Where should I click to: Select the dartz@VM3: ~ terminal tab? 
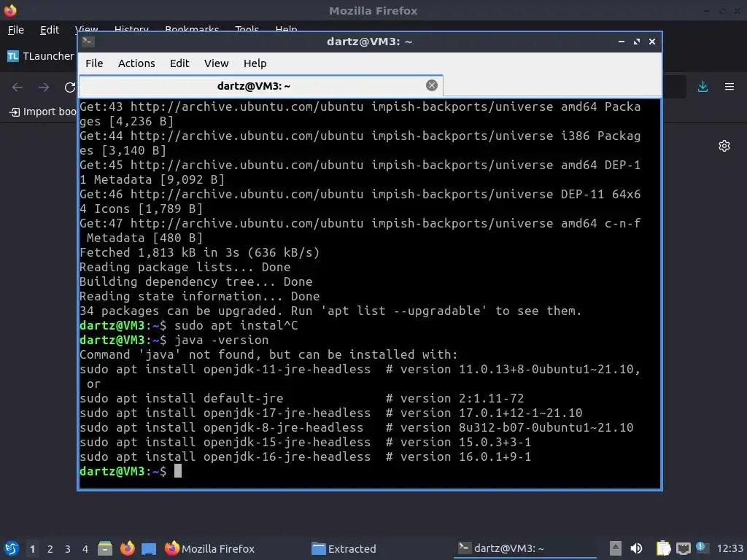(260, 86)
